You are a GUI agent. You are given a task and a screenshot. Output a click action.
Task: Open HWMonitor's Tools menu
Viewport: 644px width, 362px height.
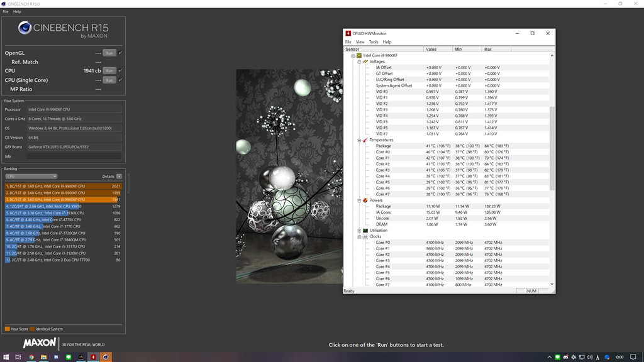point(374,42)
